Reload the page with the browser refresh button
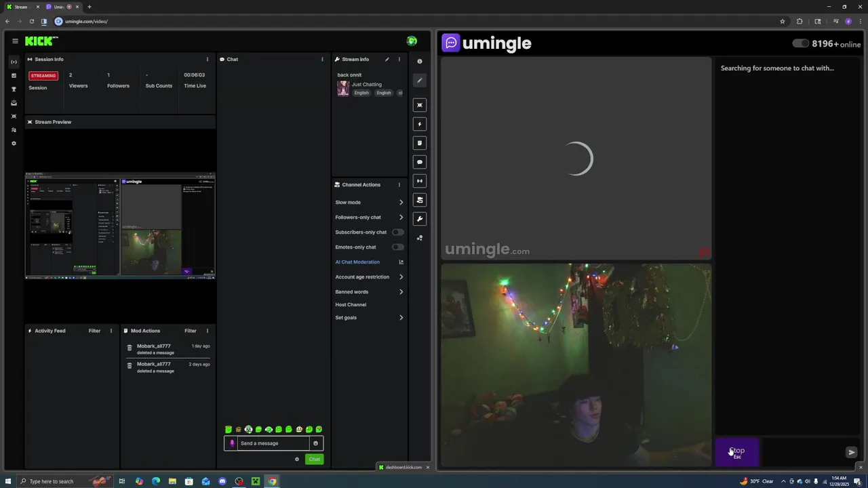 (32, 21)
